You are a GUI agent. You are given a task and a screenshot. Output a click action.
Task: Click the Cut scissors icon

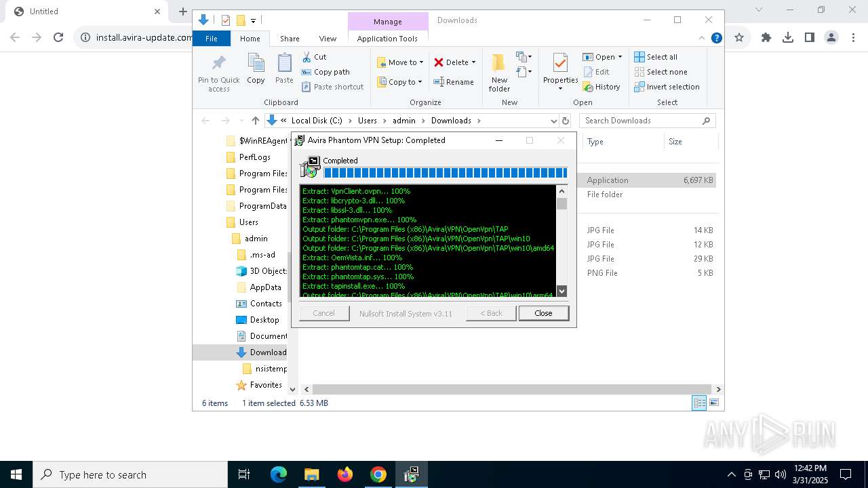point(307,57)
